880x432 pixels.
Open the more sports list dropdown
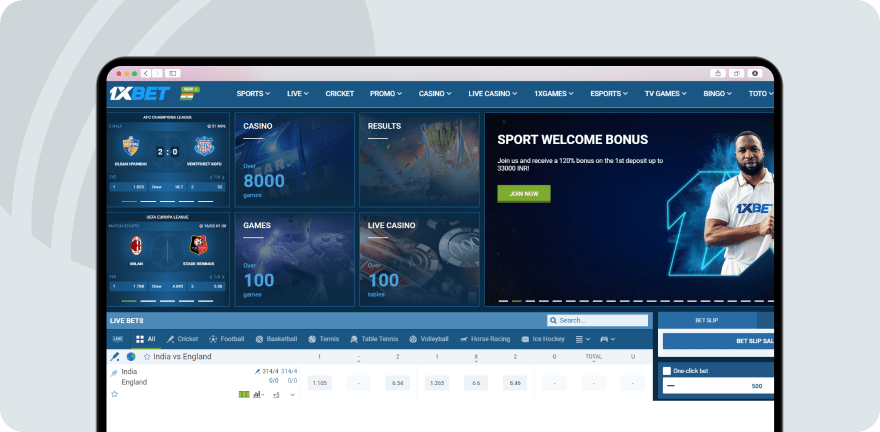(x=583, y=339)
